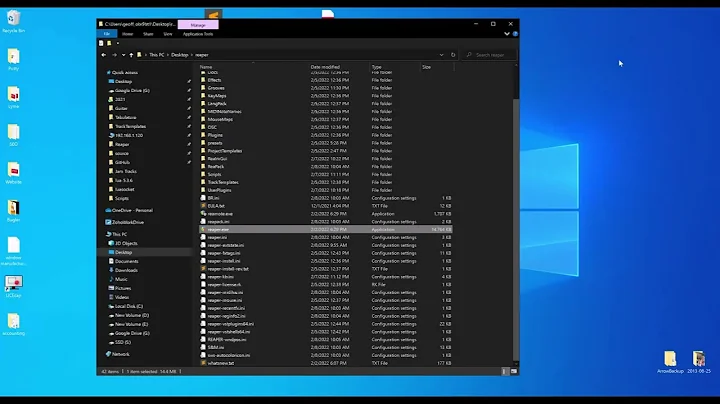Go up one folder level arrow

pos(131,55)
